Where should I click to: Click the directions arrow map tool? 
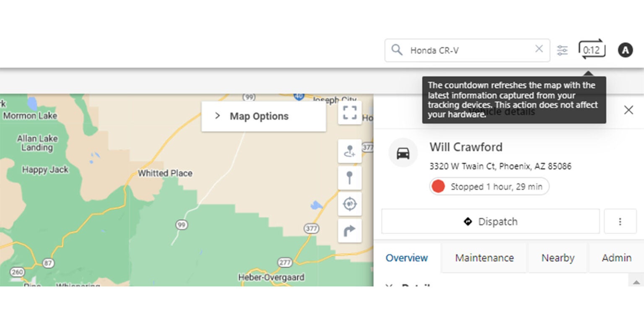(x=350, y=230)
